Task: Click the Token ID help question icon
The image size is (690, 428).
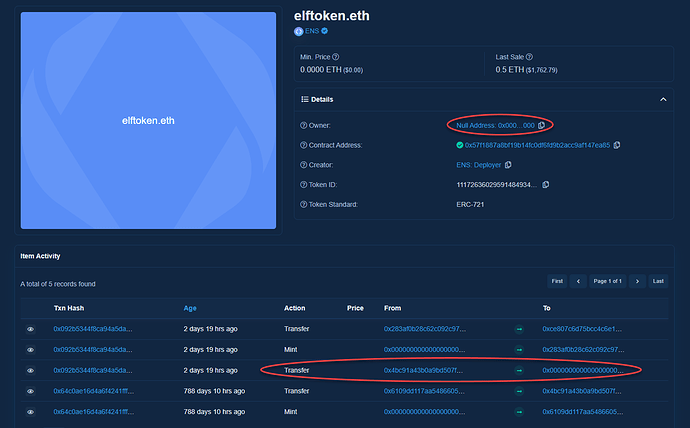Action: tap(303, 185)
